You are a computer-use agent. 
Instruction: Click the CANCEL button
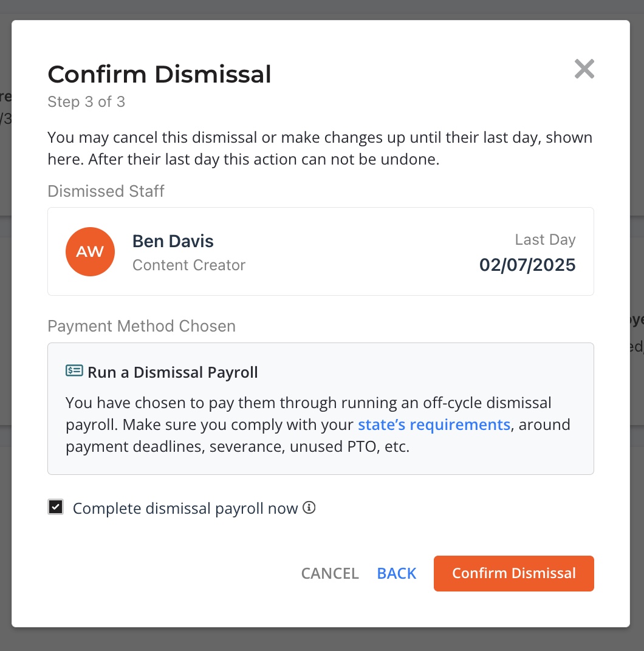coord(330,573)
